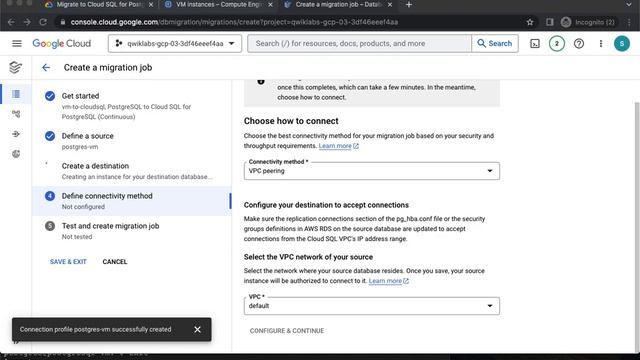Click the 'Select the VPC network of your source' heading
640x360 pixels.
[x=308, y=257]
